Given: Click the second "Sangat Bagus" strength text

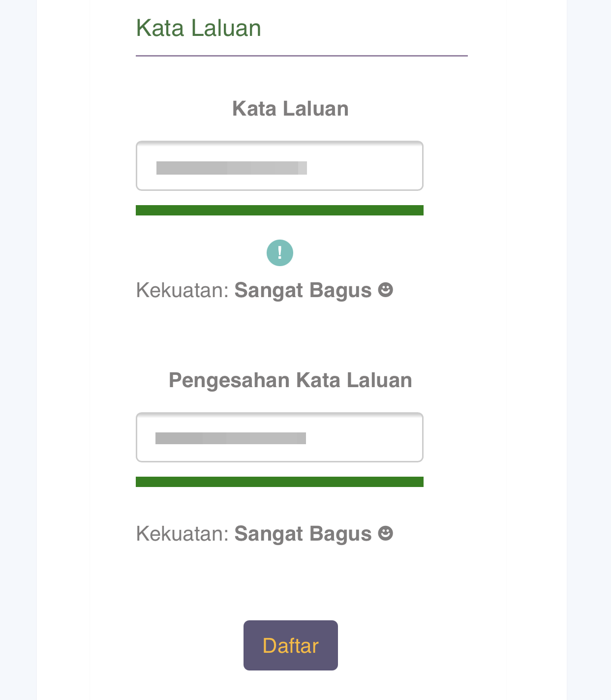Looking at the screenshot, I should [303, 534].
